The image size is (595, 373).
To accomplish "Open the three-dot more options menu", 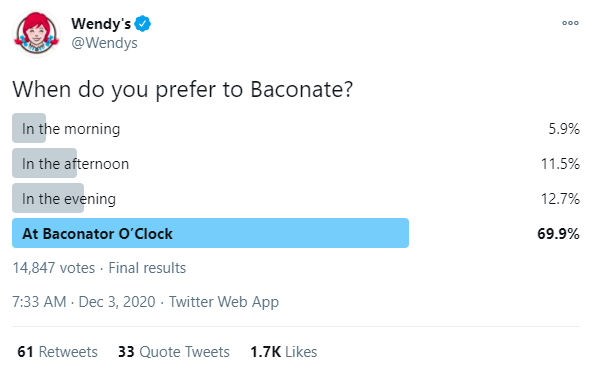I will point(570,23).
